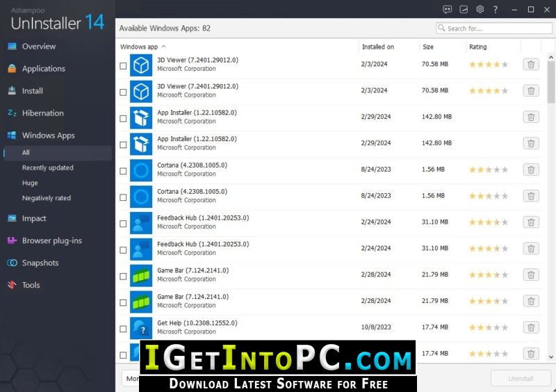Open the settings gear in title bar
556x392 pixels.
tap(480, 9)
